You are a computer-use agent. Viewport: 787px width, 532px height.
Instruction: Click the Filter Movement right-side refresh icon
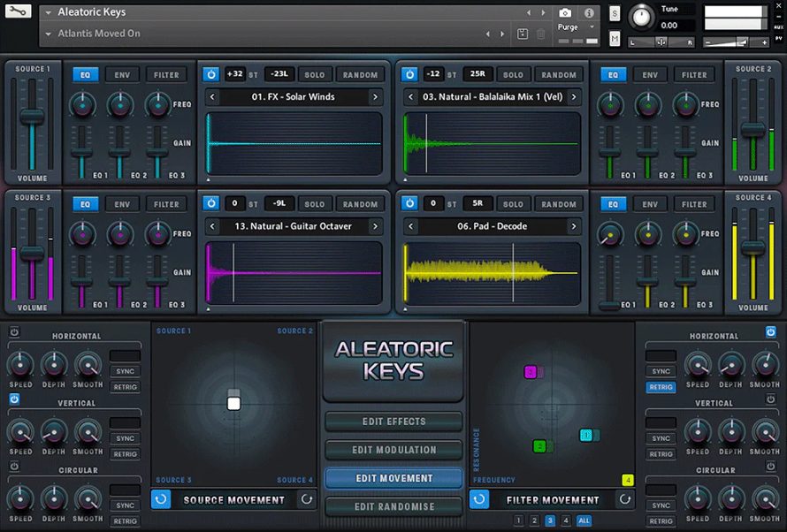coord(625,499)
